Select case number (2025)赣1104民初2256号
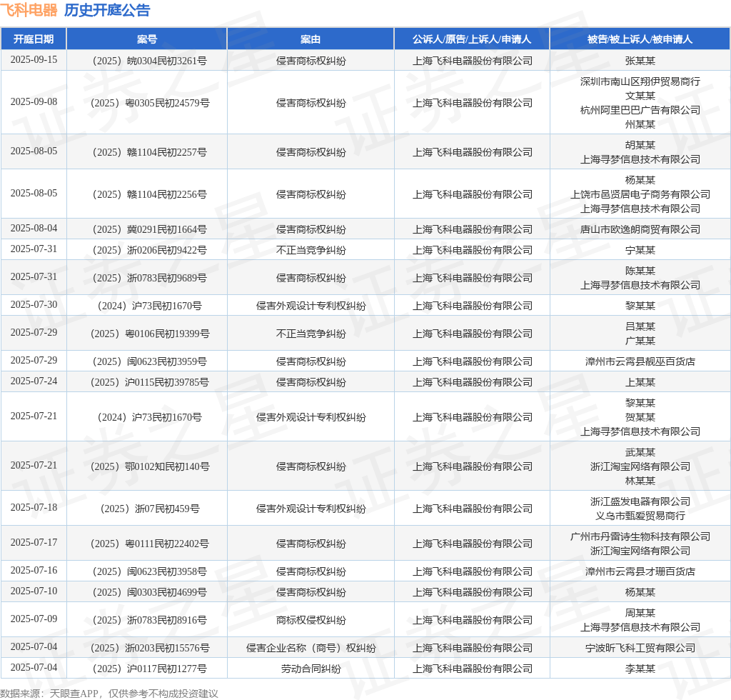The height and width of the screenshot is (700, 731). coord(150,194)
